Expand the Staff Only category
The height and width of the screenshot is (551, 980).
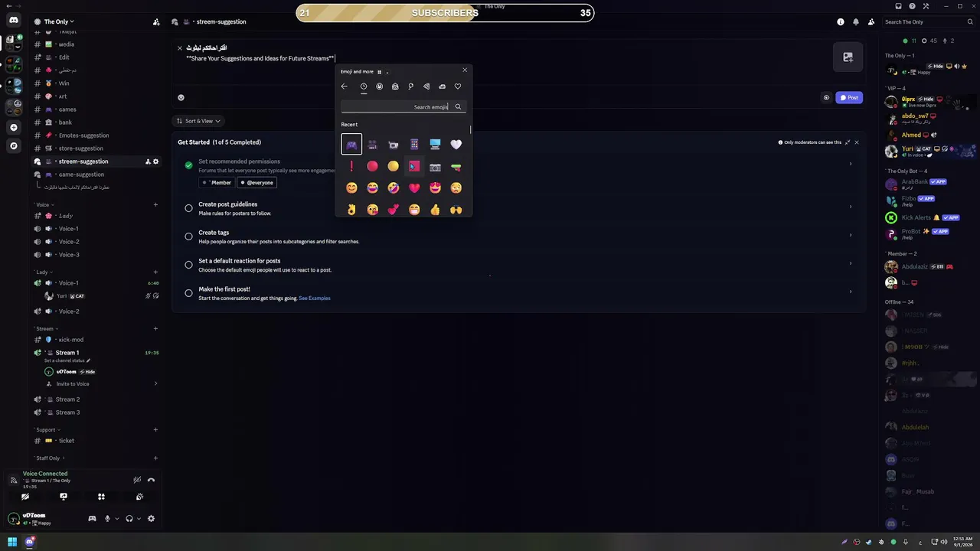click(48, 458)
